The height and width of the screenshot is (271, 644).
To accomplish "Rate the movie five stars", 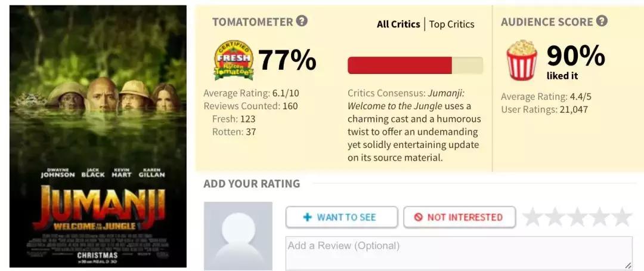I will [x=622, y=217].
